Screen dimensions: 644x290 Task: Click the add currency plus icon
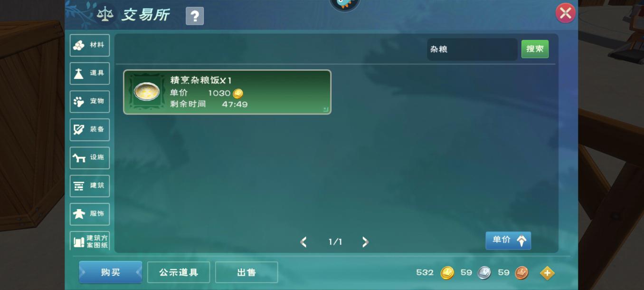[x=547, y=273]
